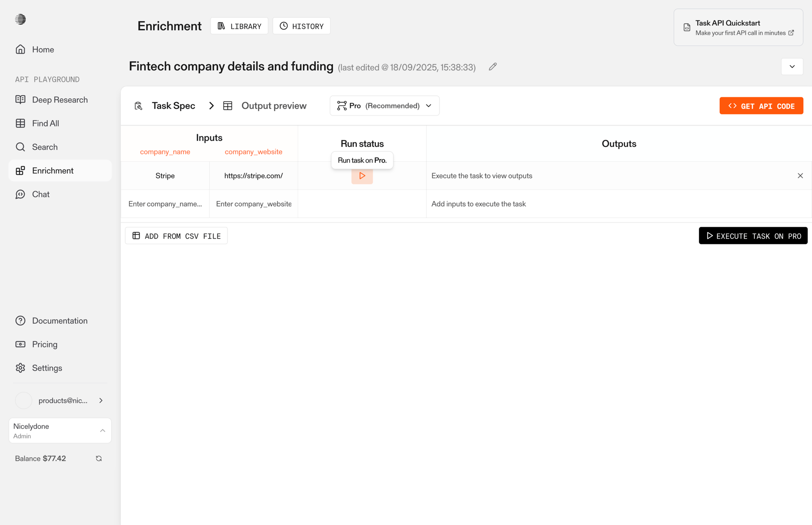Remove the Stripe row output with the X
This screenshot has height=525, width=812.
[x=800, y=175]
